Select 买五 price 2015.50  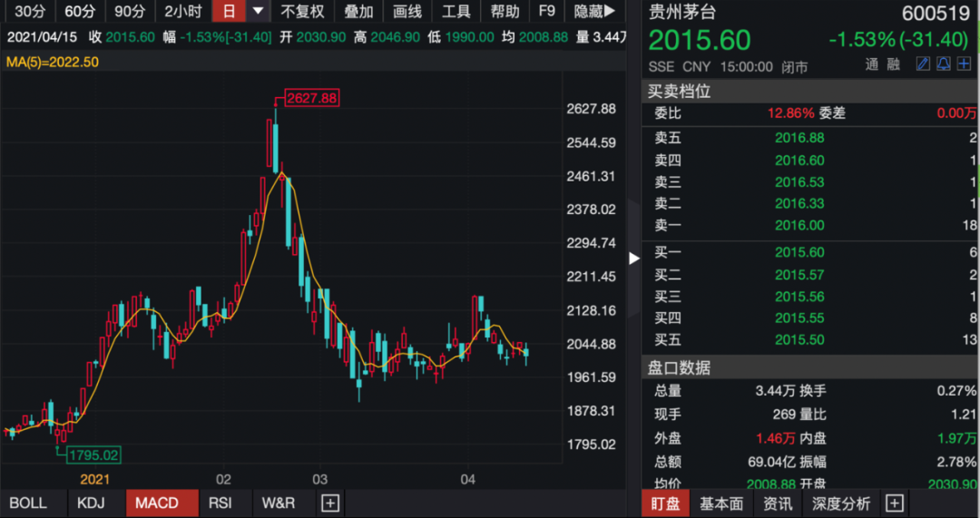coord(799,340)
